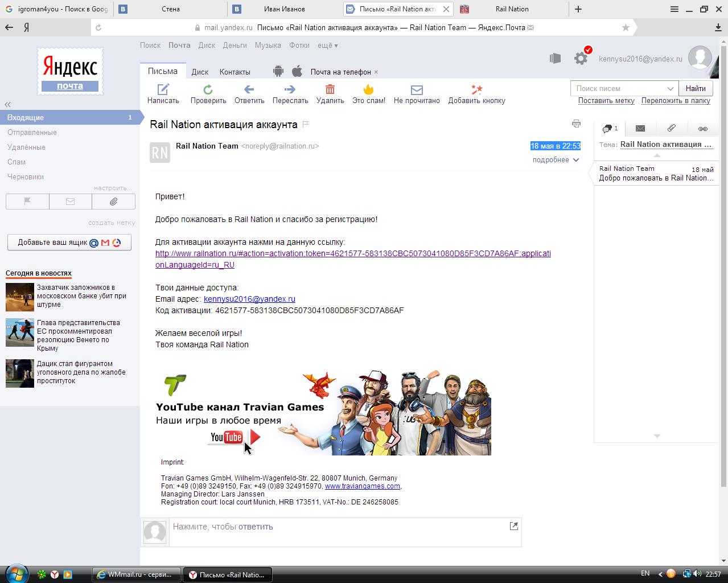Go back with browser arrow
This screenshot has width=728, height=583.
(x=9, y=27)
